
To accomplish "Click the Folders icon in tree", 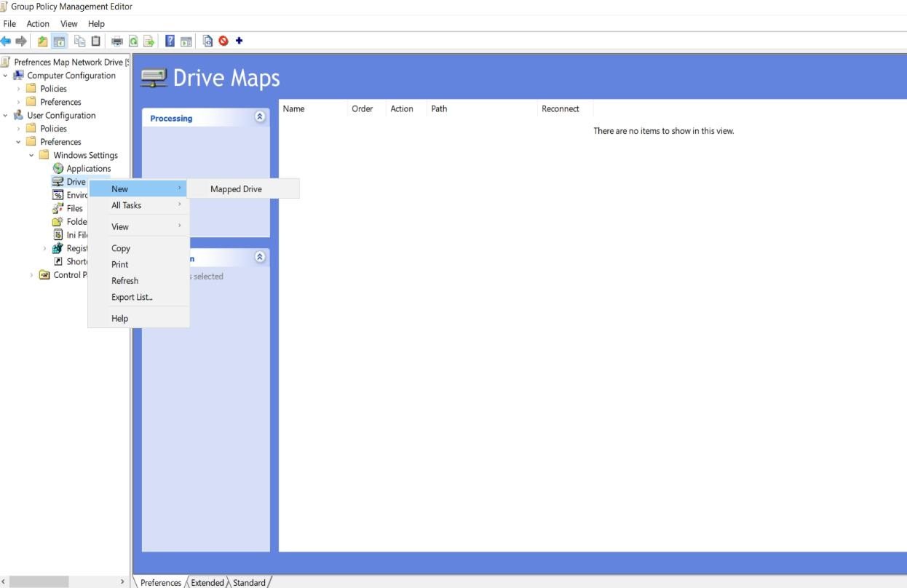I will click(58, 221).
